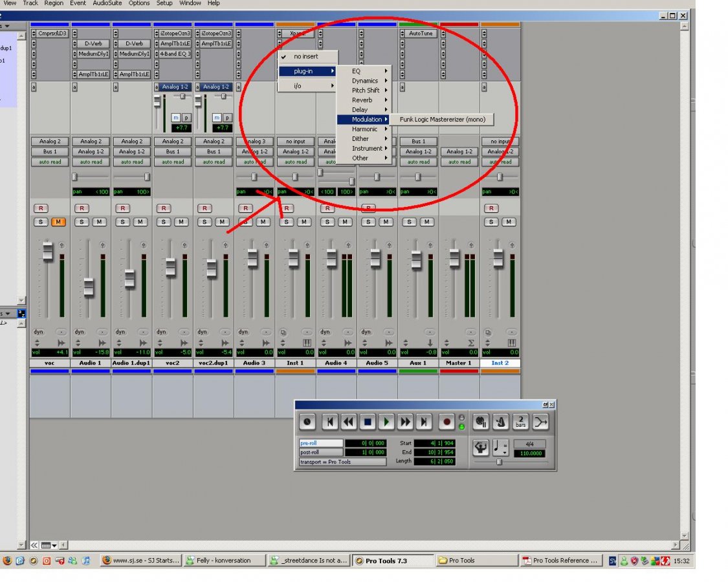Open the Reverb plug-in category
Viewport: 728px width, 582px height.
(364, 100)
